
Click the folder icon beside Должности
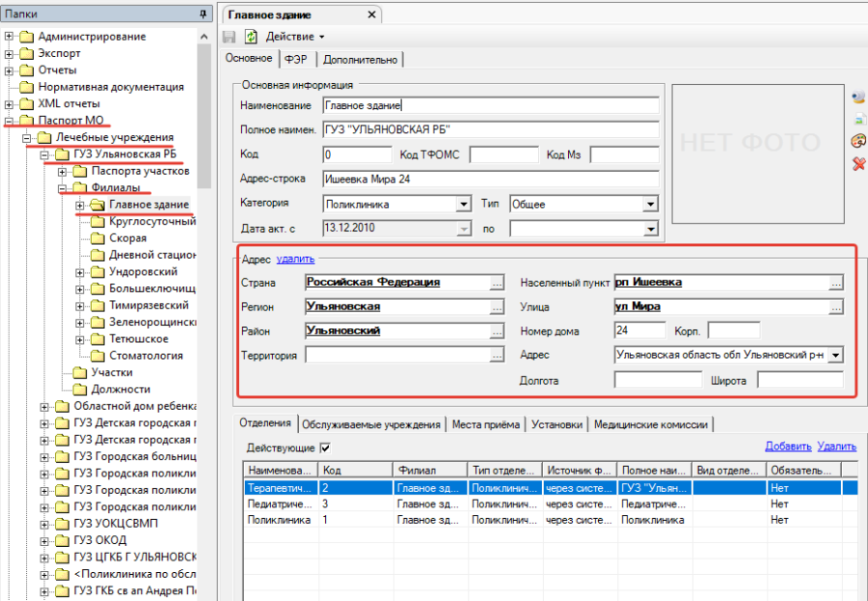80,390
